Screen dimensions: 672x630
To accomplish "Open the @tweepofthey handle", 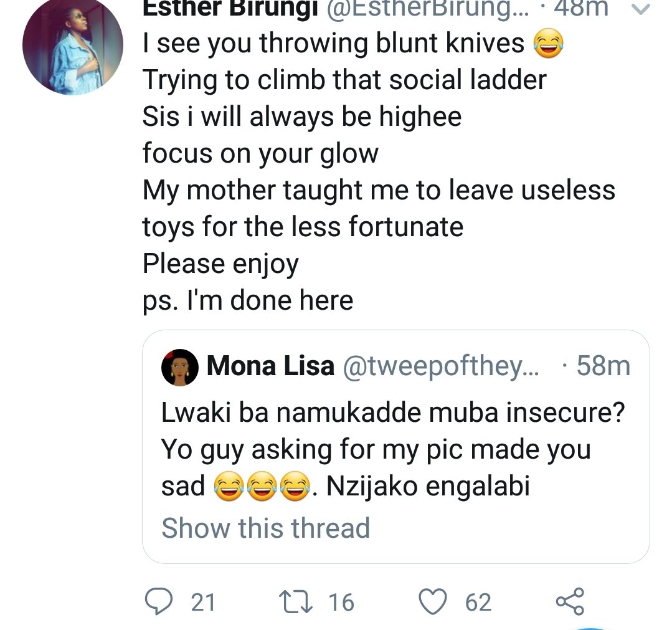I will (x=443, y=366).
